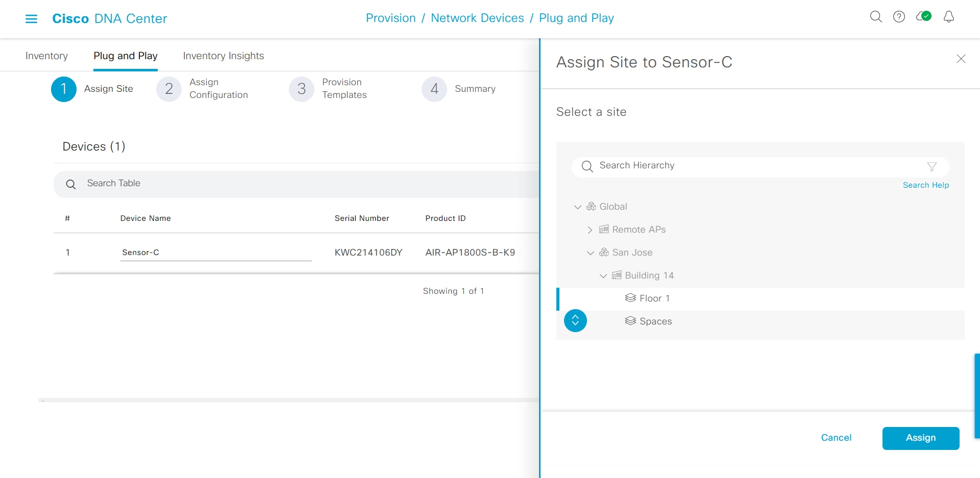Click product ID AIR-AP1800S-B-K9

coord(470,253)
